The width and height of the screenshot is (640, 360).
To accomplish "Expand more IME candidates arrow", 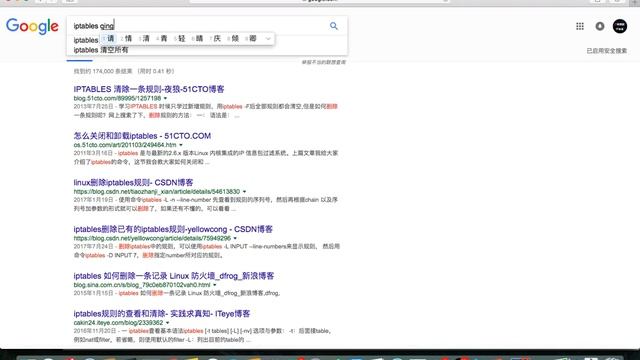I will pos(268,39).
